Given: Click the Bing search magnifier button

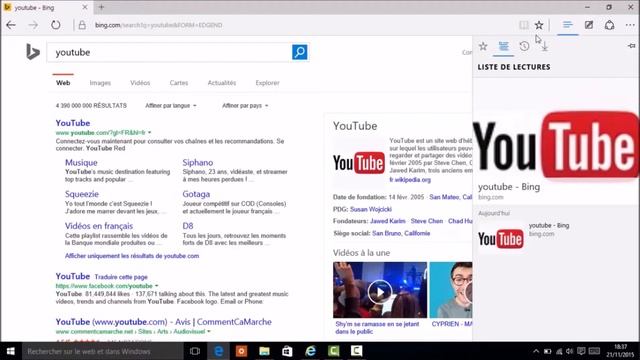Looking at the screenshot, I should (300, 52).
